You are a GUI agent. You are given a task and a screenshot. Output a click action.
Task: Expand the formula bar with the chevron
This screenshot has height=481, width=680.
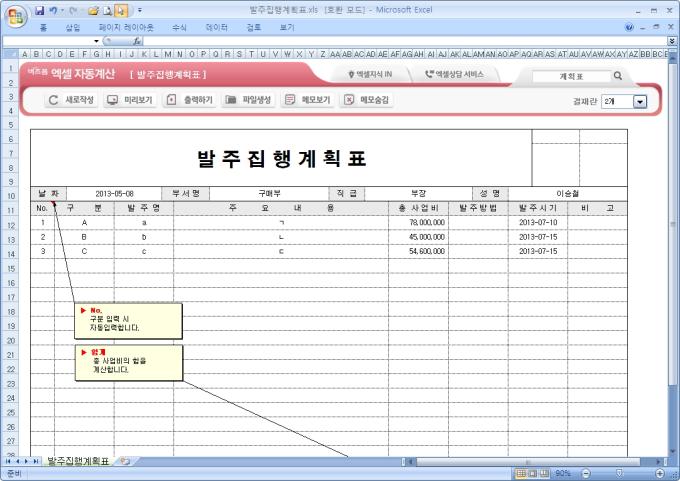coord(672,41)
